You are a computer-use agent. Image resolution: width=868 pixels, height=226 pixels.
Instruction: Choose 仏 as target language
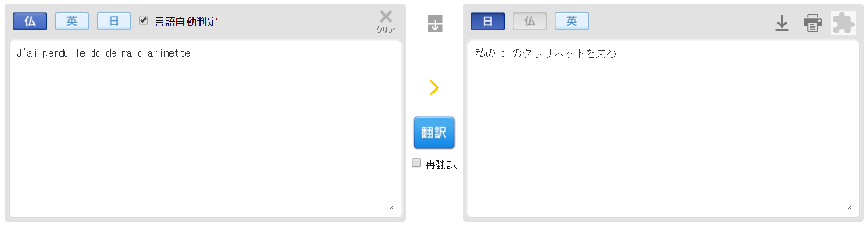point(529,21)
